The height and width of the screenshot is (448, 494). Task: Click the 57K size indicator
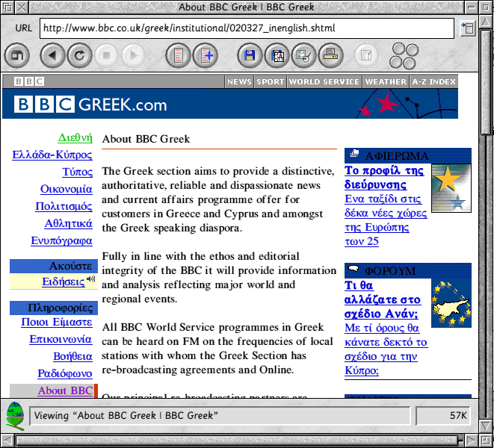442,416
